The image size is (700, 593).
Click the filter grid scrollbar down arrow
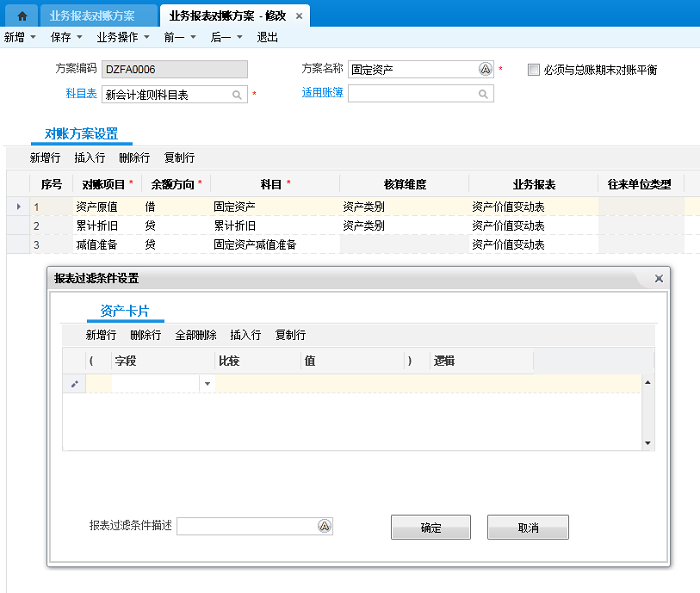tap(648, 442)
